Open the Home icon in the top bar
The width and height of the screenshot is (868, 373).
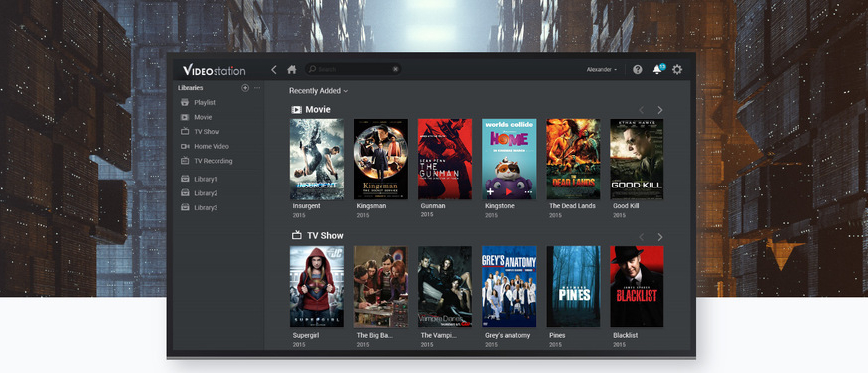coord(292,69)
